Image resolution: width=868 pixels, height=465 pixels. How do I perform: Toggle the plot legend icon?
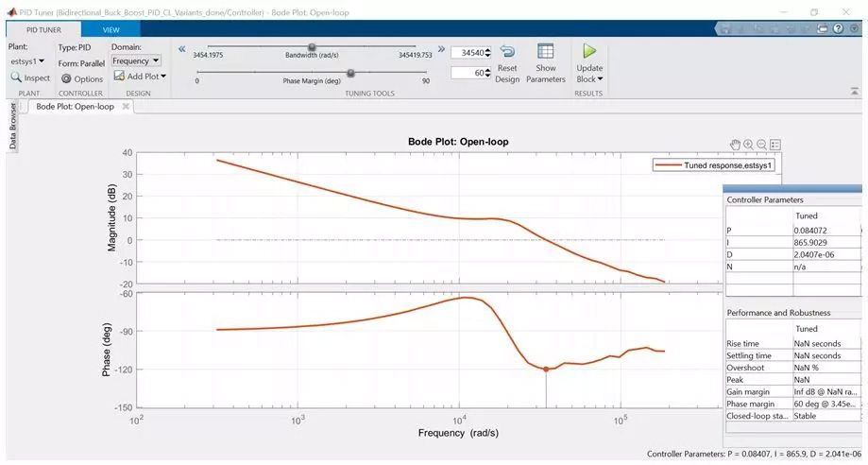[x=775, y=145]
